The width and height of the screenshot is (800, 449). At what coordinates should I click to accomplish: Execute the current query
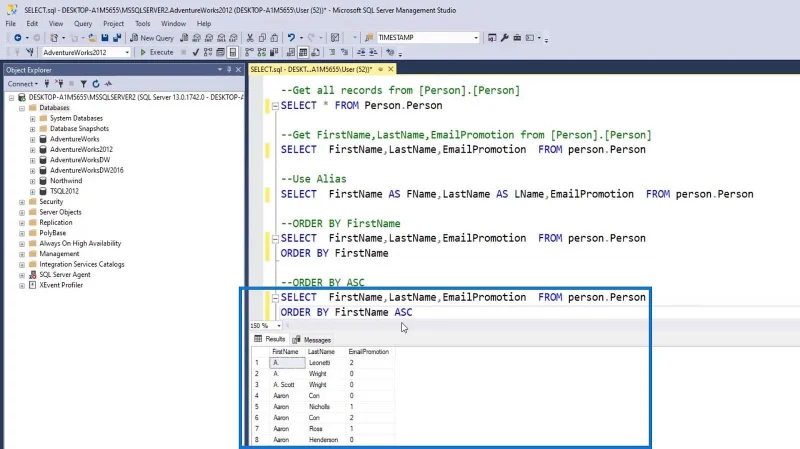click(x=157, y=52)
